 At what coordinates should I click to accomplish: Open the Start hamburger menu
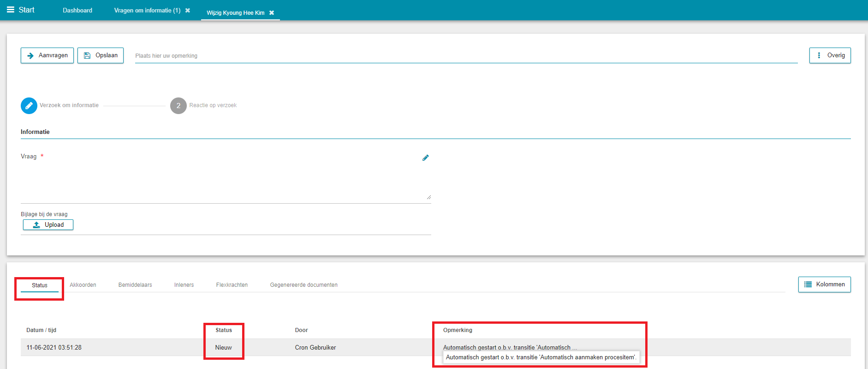[11, 10]
